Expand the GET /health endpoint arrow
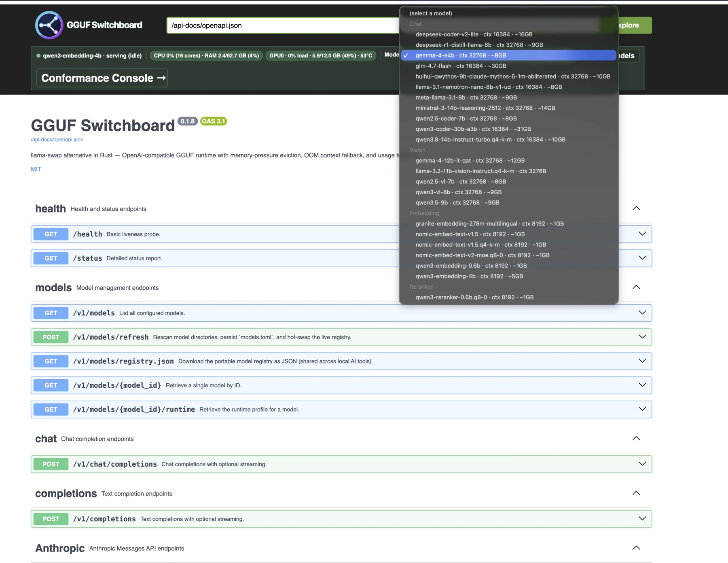This screenshot has width=728, height=563. click(x=642, y=234)
